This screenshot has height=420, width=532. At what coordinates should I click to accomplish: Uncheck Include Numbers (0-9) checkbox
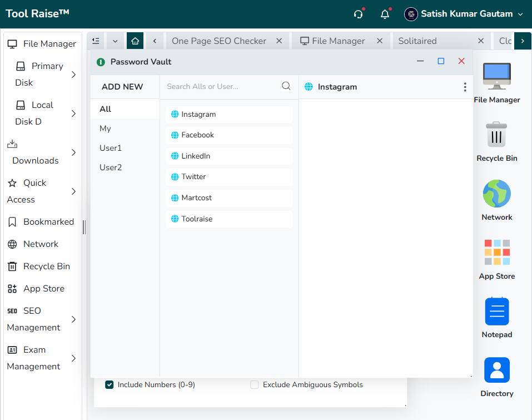tap(110, 385)
